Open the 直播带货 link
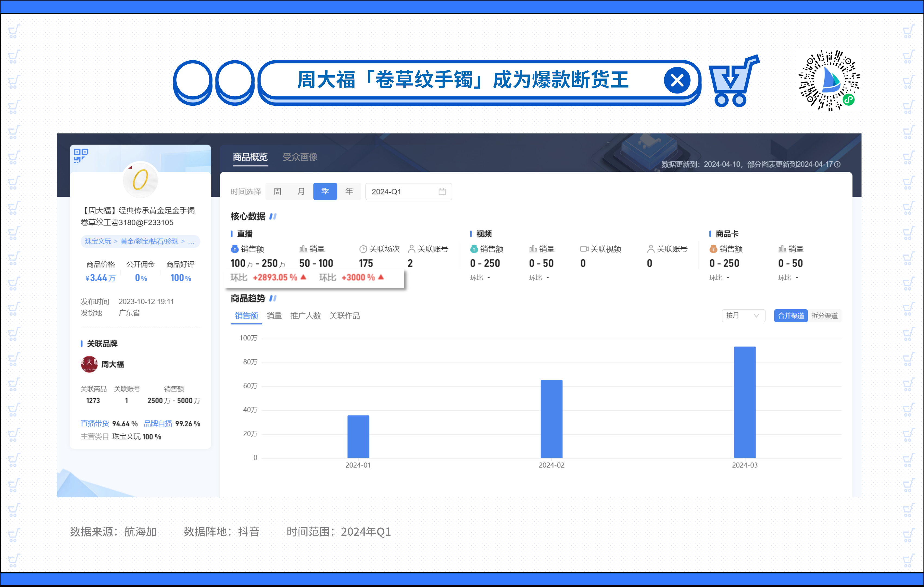The width and height of the screenshot is (924, 587). tap(95, 423)
